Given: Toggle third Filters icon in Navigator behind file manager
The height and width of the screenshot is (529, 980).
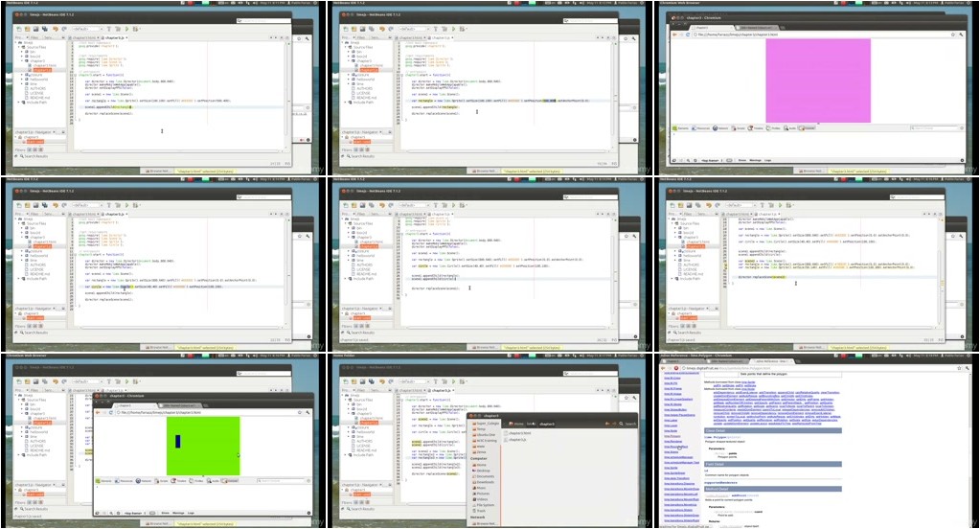Looking at the screenshot, I should tap(368, 502).
